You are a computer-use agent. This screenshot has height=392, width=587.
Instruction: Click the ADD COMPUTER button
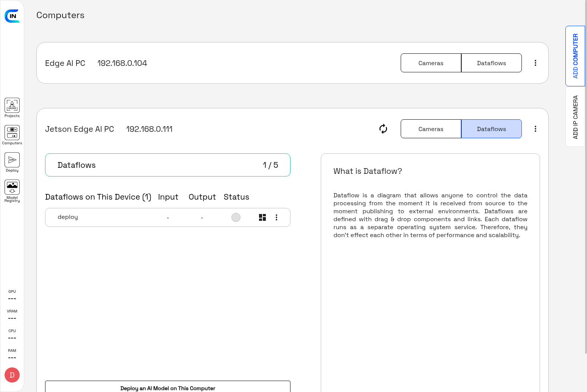pos(575,56)
